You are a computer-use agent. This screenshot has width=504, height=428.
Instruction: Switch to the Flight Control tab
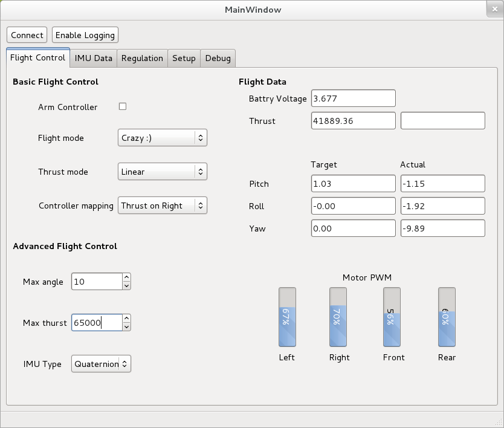[x=38, y=57]
